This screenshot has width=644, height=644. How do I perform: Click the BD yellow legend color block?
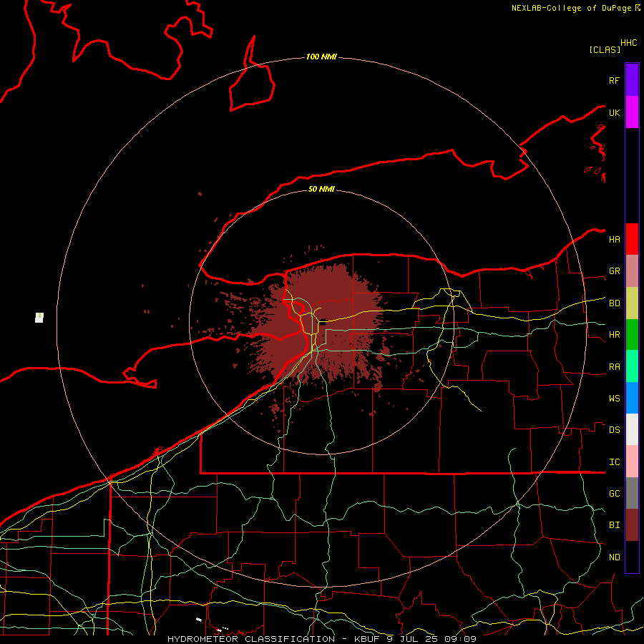click(x=632, y=303)
